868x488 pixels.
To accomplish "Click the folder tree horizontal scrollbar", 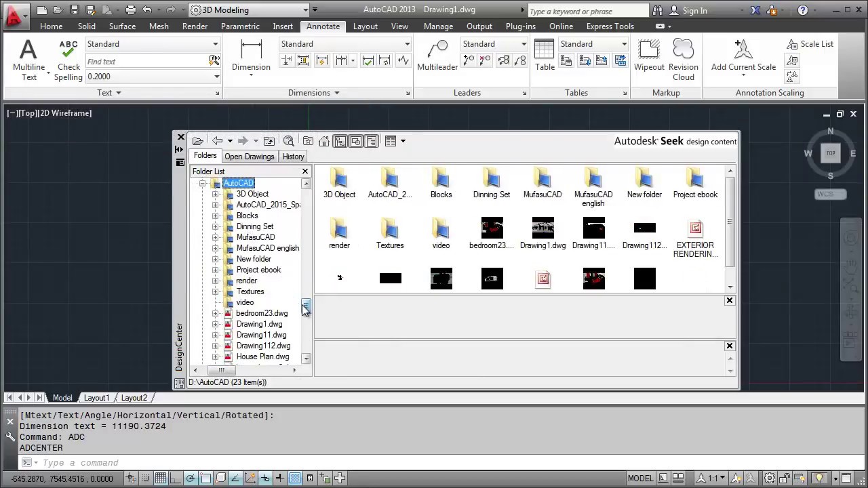I will (220, 370).
